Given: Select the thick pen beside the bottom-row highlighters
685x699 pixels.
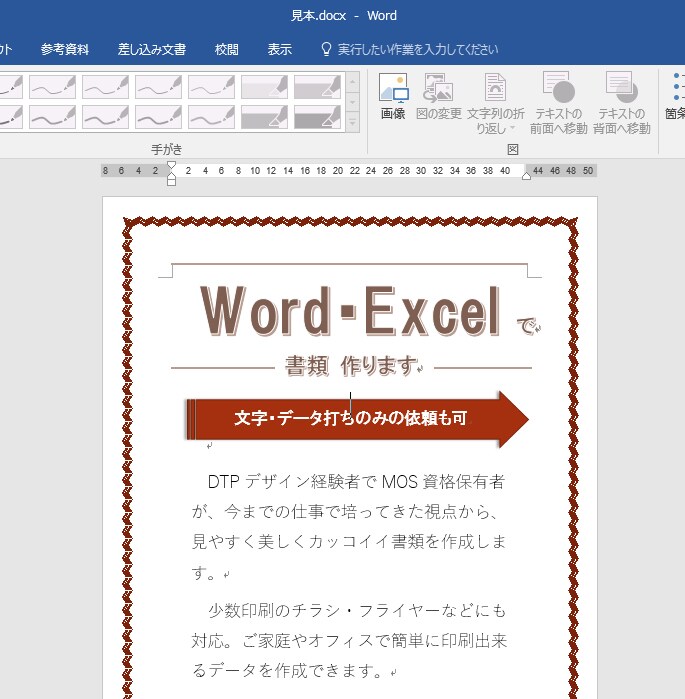Looking at the screenshot, I should click(211, 117).
